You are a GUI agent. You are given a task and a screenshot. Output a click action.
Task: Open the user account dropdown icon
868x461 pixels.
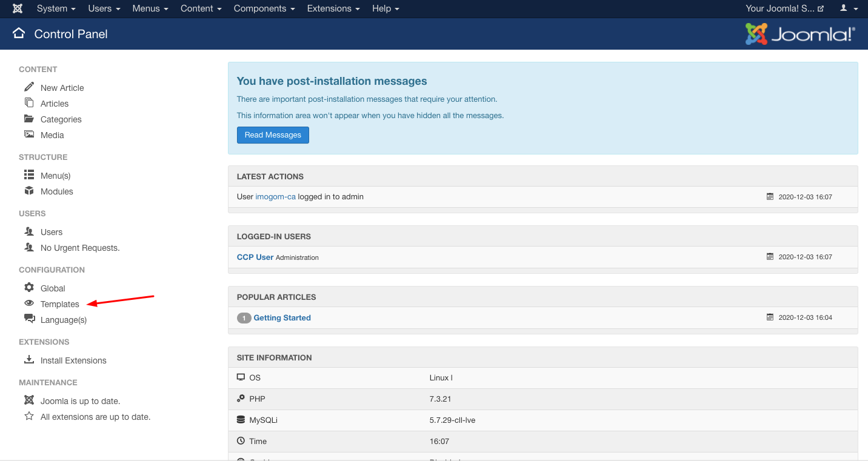pyautogui.click(x=849, y=8)
